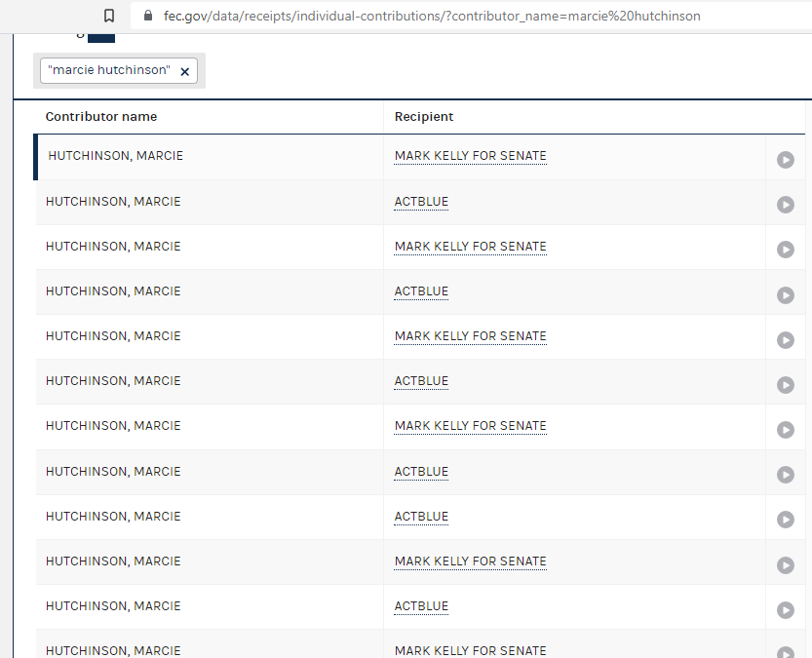The width and height of the screenshot is (812, 658).
Task: Expand details arrow on the third row
Action: [x=785, y=250]
